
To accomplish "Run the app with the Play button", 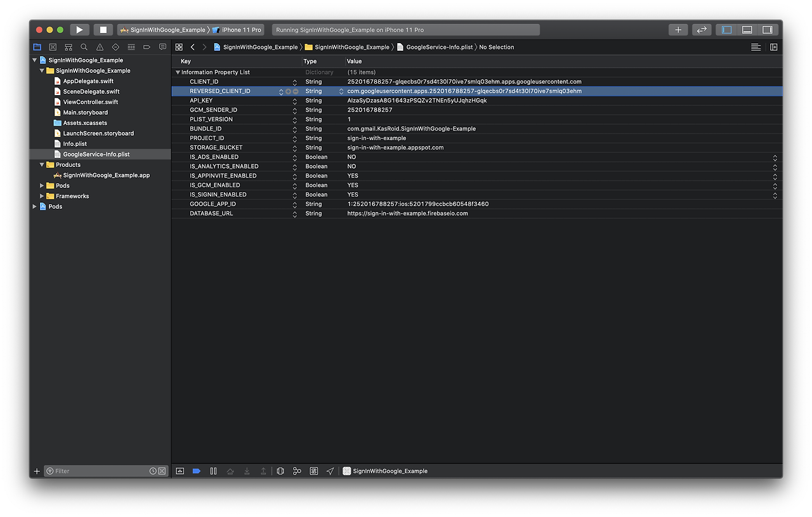I will click(x=79, y=30).
